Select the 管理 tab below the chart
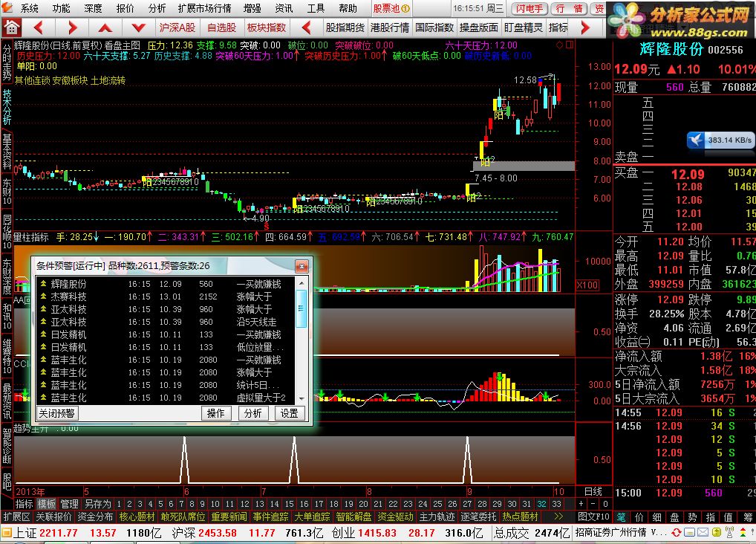This screenshot has height=544, width=756. (69, 504)
